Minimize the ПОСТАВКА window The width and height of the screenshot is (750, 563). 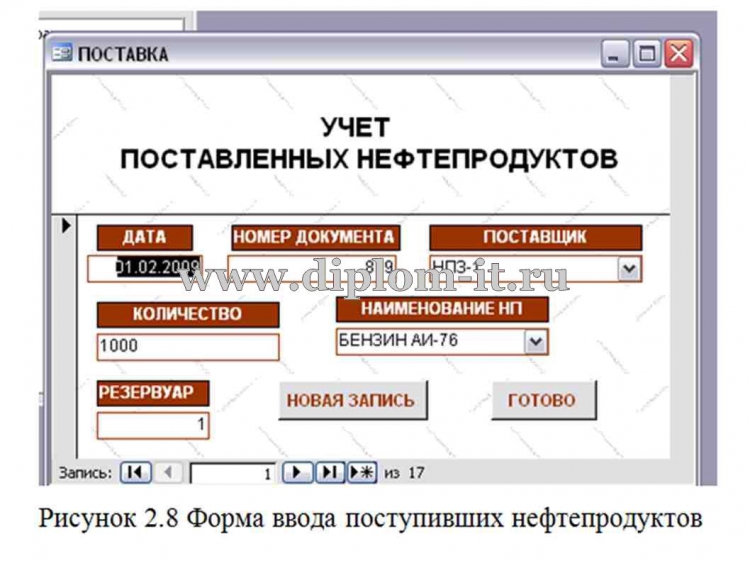[x=615, y=53]
